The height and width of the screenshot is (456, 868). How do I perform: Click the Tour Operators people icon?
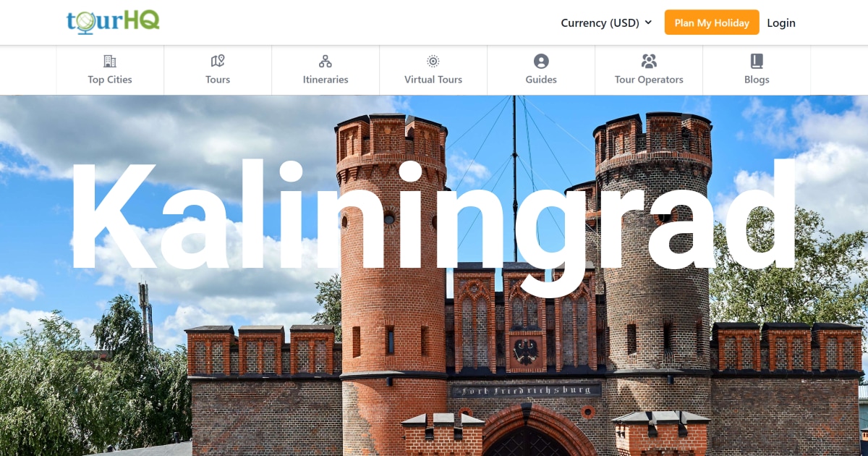point(649,61)
